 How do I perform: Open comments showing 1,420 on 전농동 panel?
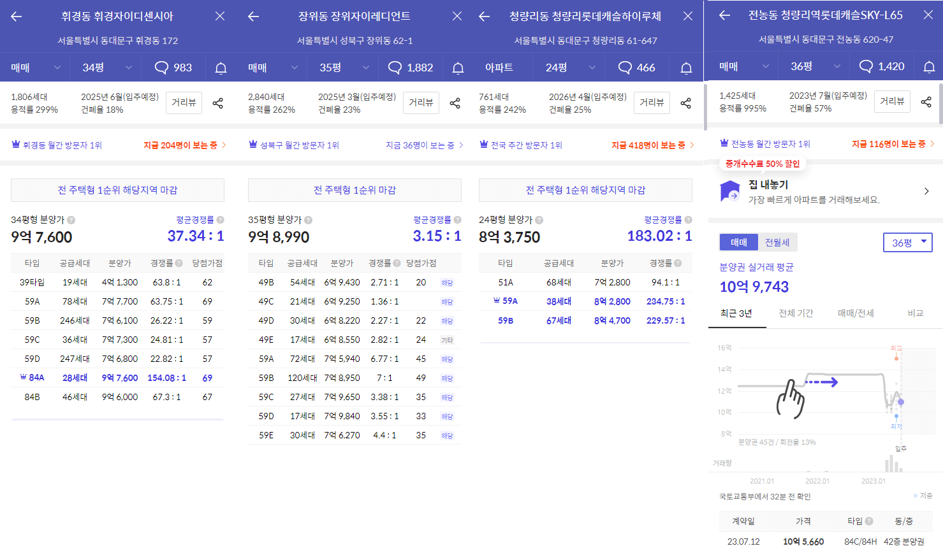pyautogui.click(x=883, y=67)
